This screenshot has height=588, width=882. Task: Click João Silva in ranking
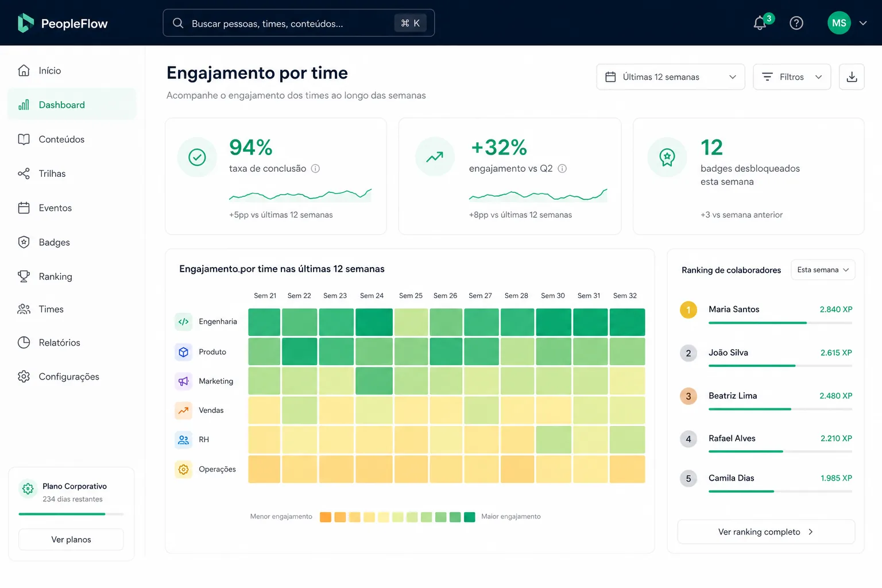point(728,353)
